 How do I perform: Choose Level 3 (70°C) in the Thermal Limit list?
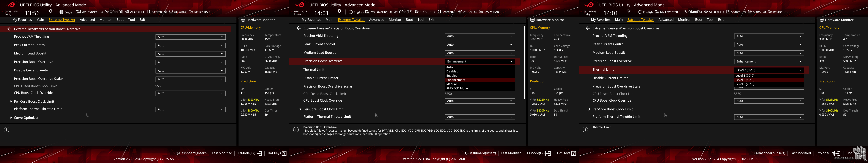(769, 84)
